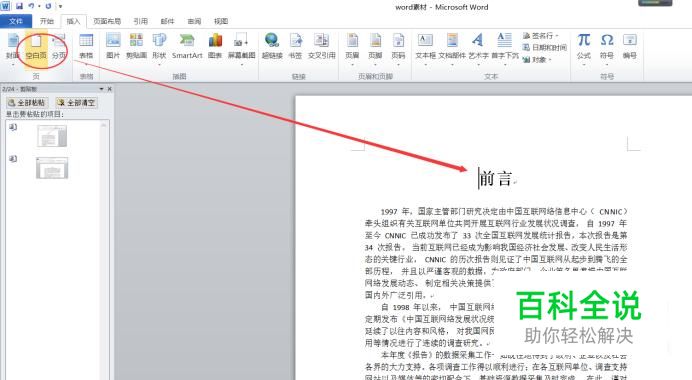Screen dimensions: 692x380
Task: Expand the cover page (封面) dropdown arrow
Action: 13,64
